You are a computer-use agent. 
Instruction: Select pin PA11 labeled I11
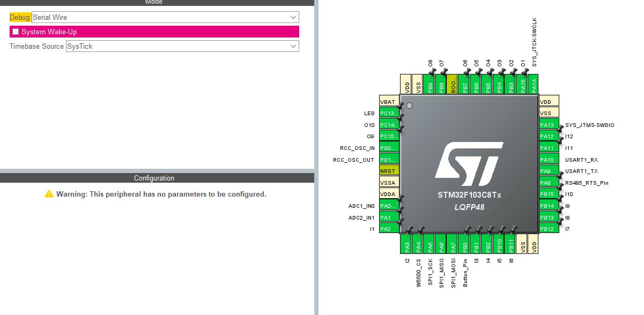pos(549,148)
